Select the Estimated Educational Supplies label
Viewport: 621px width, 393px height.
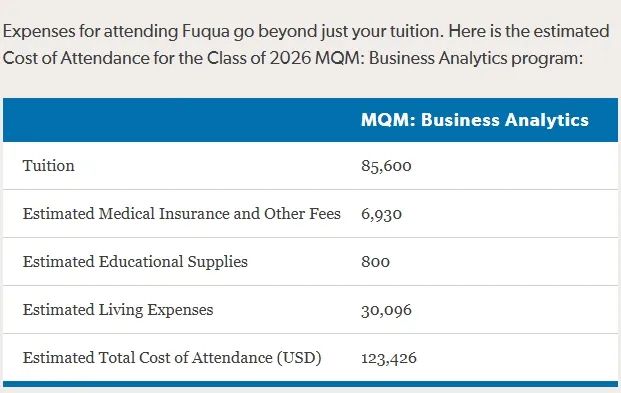[135, 262]
